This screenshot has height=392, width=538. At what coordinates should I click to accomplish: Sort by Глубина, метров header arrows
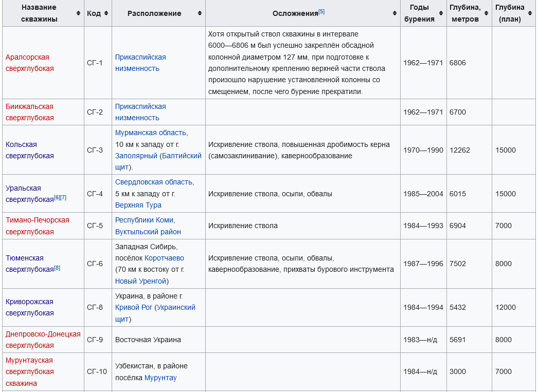pos(486,13)
